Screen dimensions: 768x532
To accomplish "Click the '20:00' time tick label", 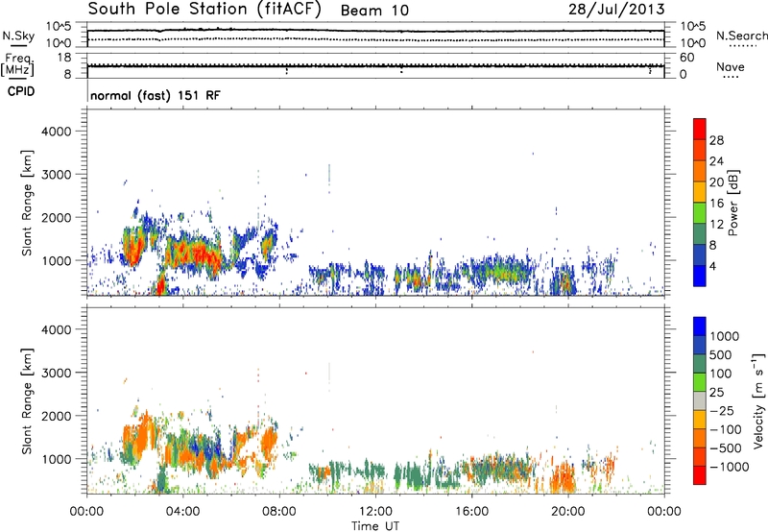I will [568, 512].
